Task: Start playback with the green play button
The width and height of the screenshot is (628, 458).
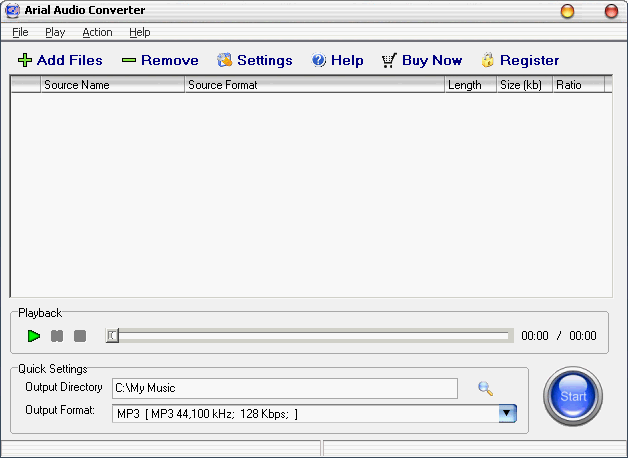Action: (x=34, y=336)
